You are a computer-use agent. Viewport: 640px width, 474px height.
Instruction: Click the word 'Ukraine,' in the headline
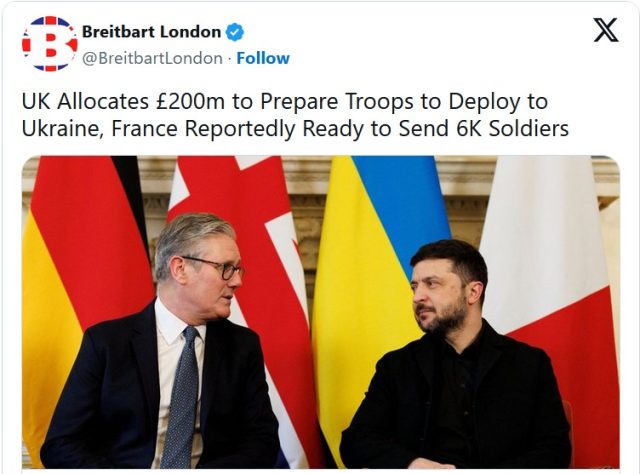(x=63, y=128)
